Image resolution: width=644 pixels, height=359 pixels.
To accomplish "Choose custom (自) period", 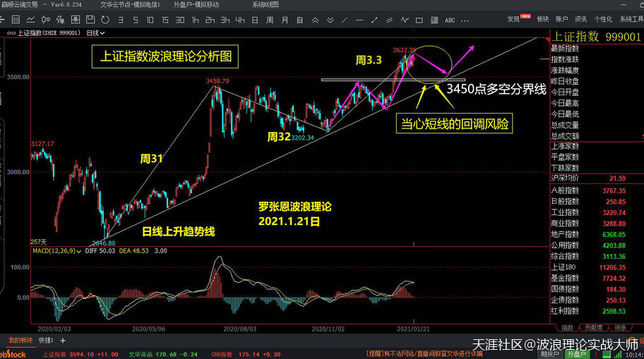I will (x=300, y=20).
